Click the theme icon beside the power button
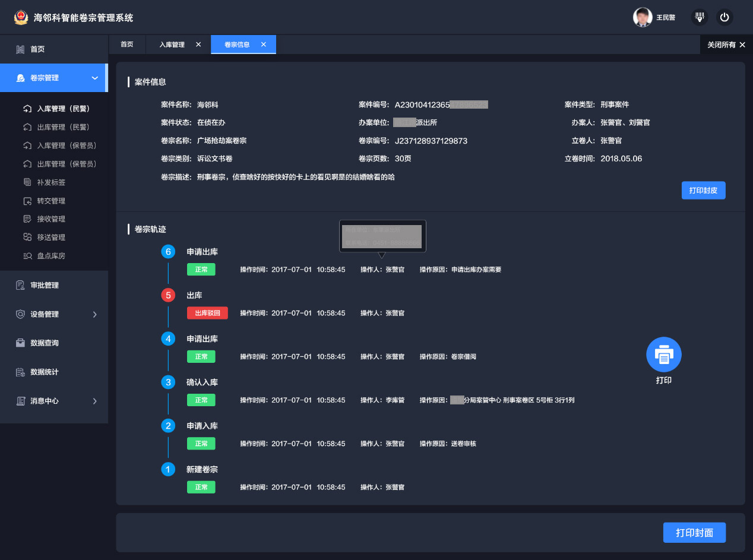753x560 pixels. 700,17
